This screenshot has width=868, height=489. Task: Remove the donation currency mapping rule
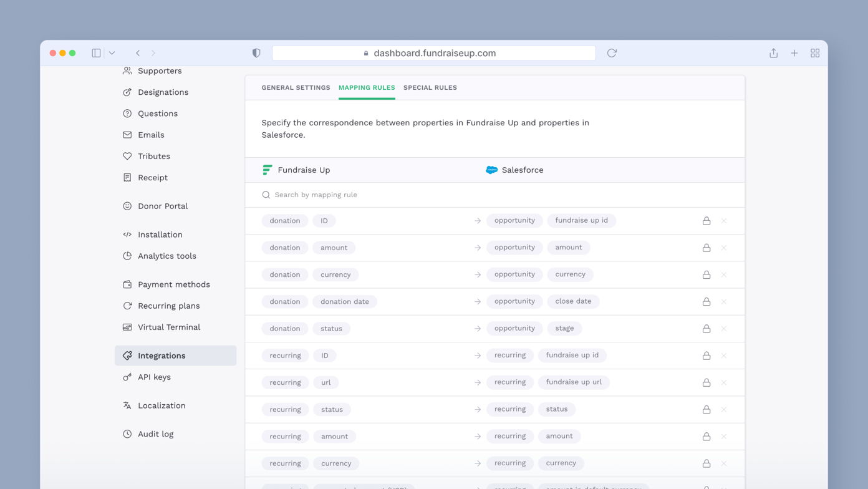[x=724, y=274]
